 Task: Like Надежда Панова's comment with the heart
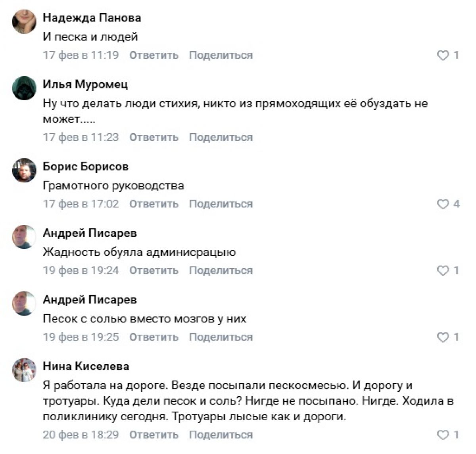442,55
